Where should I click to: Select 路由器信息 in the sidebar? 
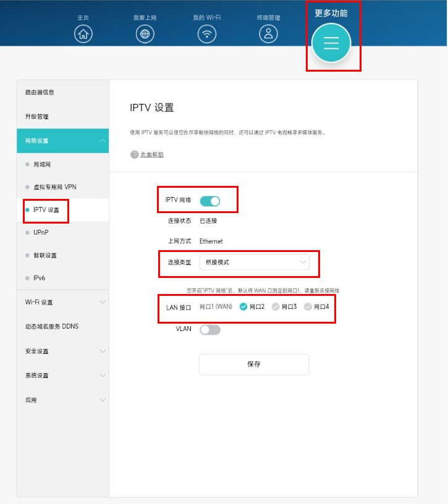pyautogui.click(x=40, y=92)
